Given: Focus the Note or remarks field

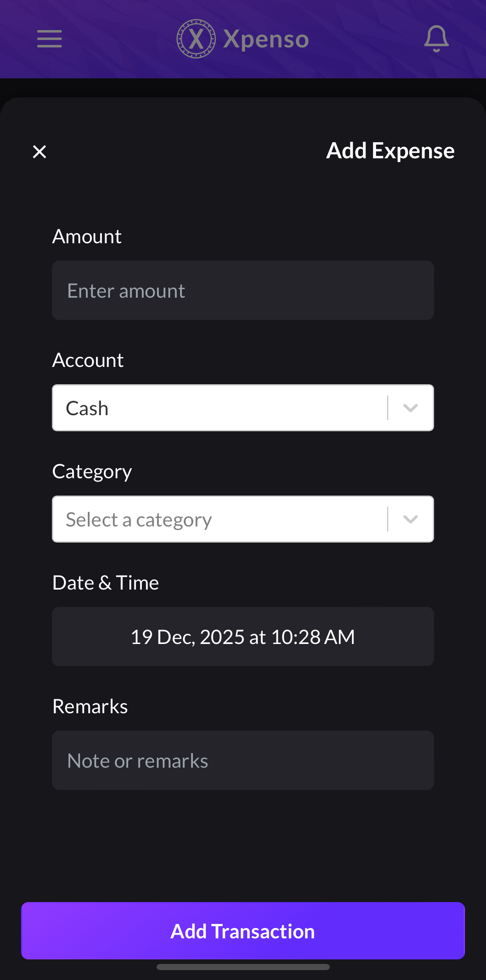Looking at the screenshot, I should [243, 760].
